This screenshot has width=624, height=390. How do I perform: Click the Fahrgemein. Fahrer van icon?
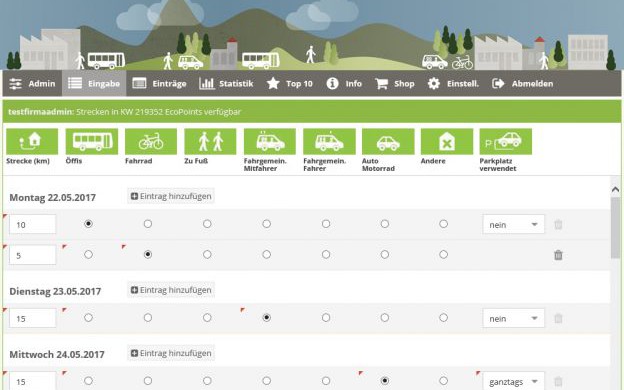329,141
